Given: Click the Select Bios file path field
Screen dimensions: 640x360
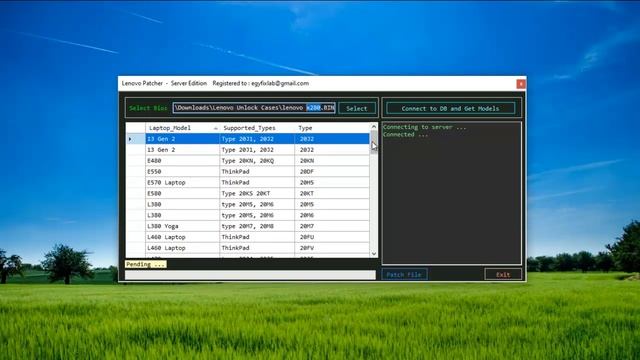Looking at the screenshot, I should [x=254, y=108].
